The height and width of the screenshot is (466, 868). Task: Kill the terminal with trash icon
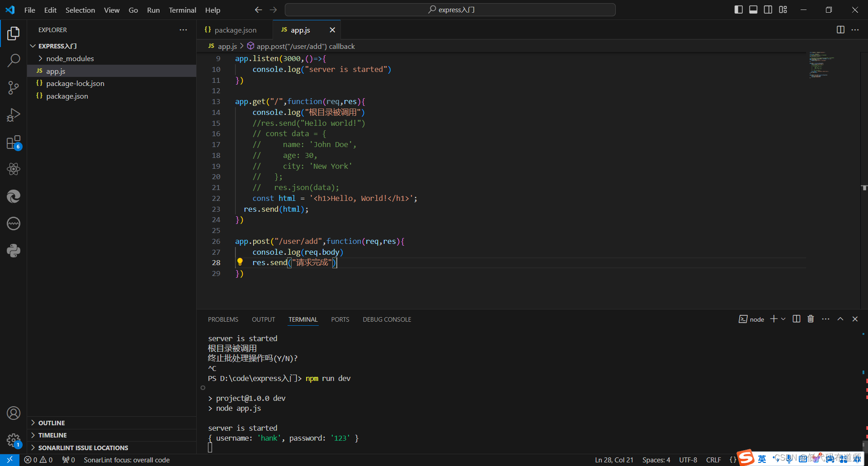point(811,319)
